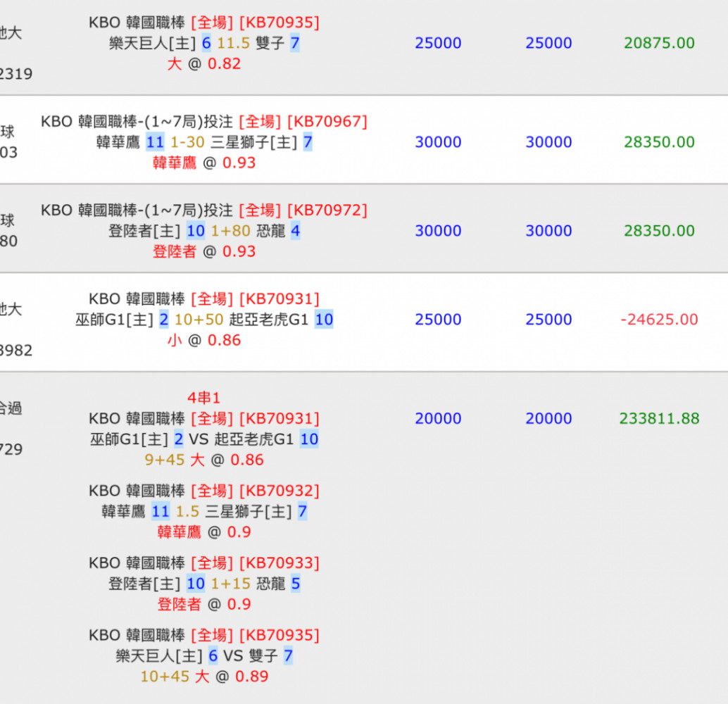Select the 4串1 parlay label
Viewport: 728px width, 704px height.
click(x=203, y=398)
